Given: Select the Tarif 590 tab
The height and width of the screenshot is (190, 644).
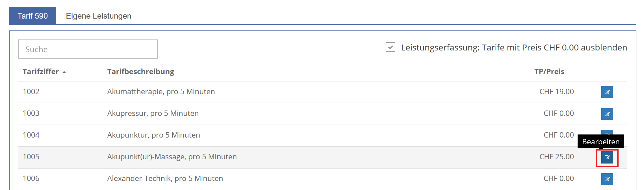Looking at the screenshot, I should tap(33, 16).
